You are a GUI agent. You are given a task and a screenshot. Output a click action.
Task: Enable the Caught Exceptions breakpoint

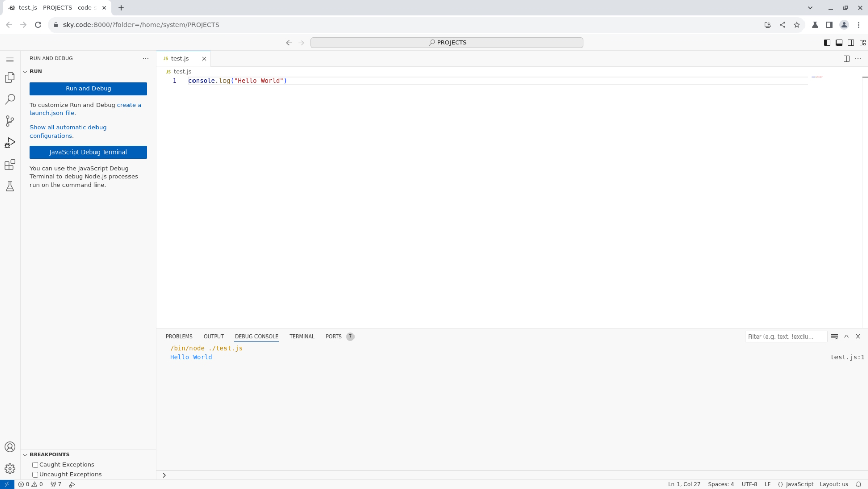(x=35, y=465)
